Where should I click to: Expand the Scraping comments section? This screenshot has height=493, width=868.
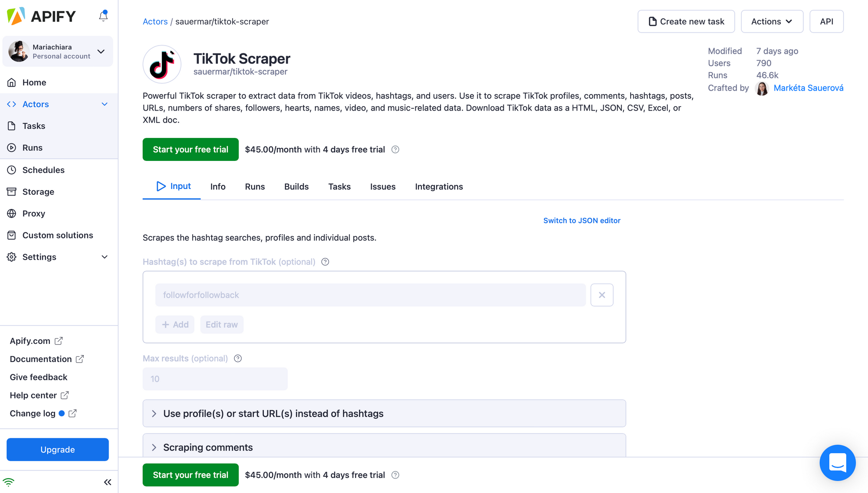point(384,446)
